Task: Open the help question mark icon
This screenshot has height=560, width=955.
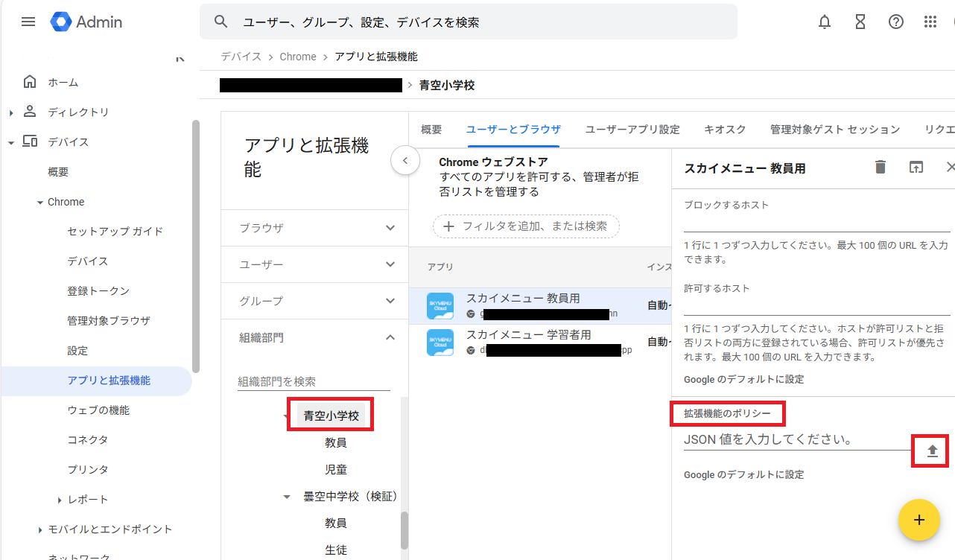Action: point(896,22)
